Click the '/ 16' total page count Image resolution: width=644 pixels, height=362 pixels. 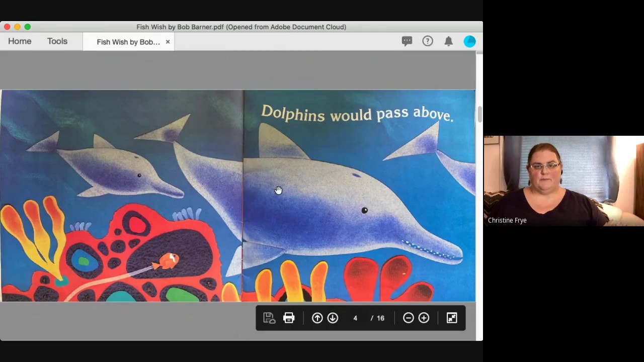coord(377,318)
